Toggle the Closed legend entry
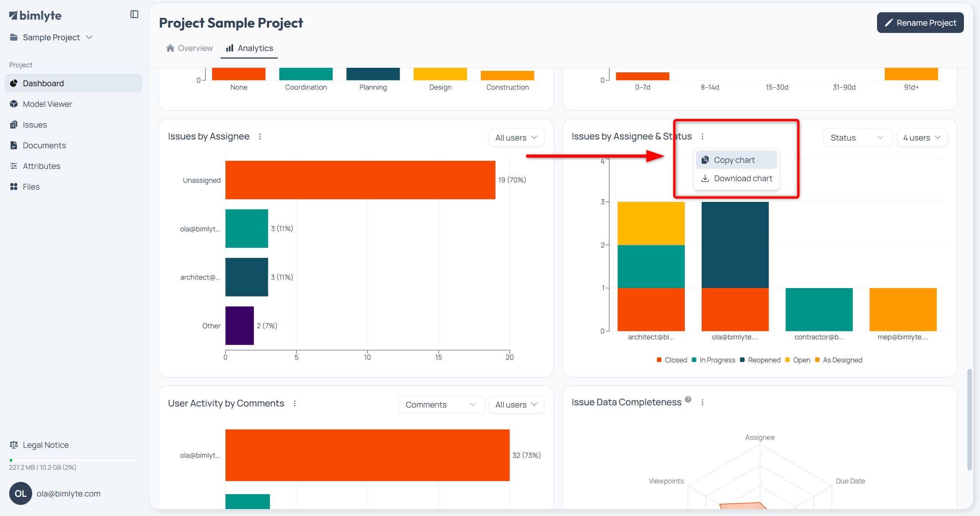The image size is (980, 516). (x=672, y=360)
